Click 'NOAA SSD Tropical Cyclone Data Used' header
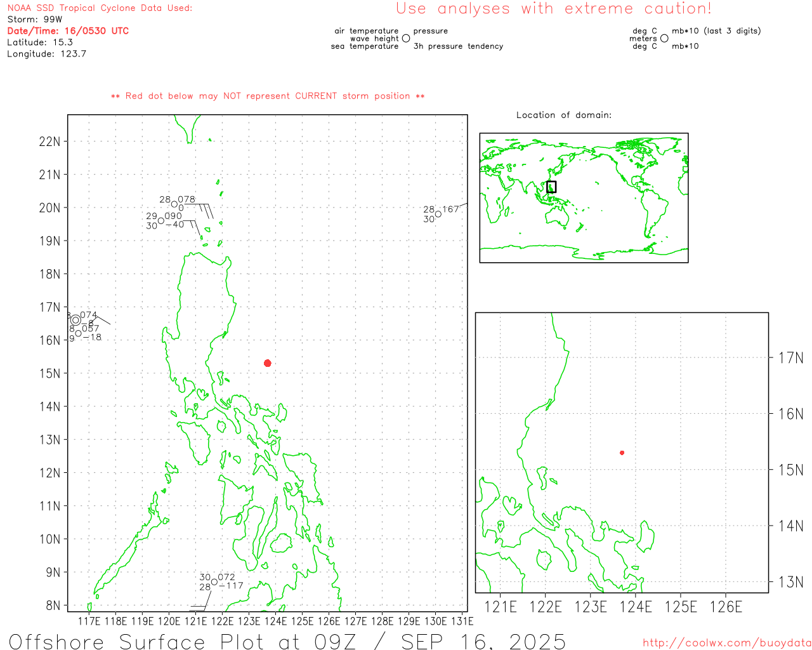The image size is (812, 650). [100, 8]
